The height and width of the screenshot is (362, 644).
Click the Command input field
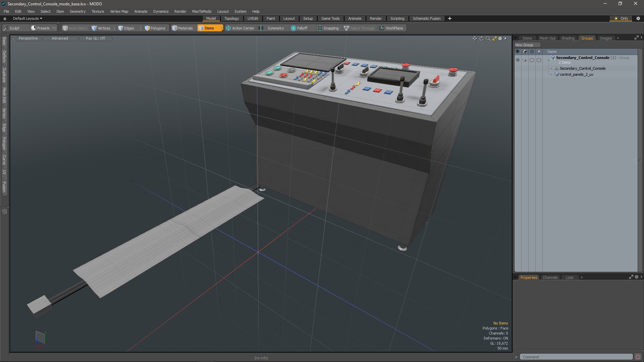click(577, 357)
